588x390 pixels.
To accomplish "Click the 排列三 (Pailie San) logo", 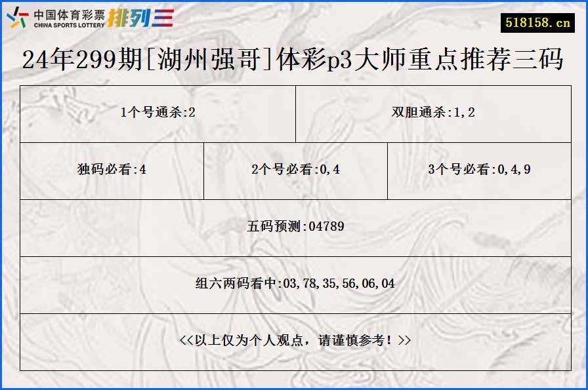I will pyautogui.click(x=141, y=18).
